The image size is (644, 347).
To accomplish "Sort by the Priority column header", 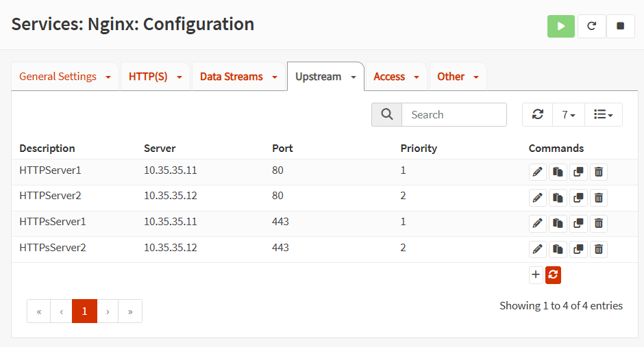I will click(419, 148).
